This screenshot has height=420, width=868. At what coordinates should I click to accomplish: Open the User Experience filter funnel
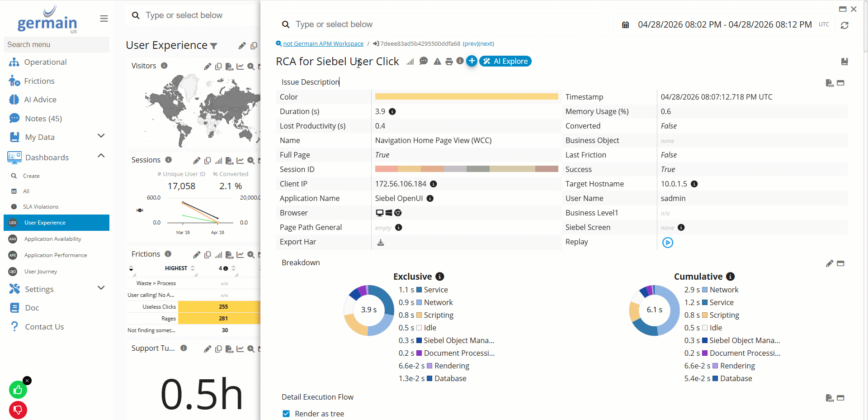(x=214, y=46)
